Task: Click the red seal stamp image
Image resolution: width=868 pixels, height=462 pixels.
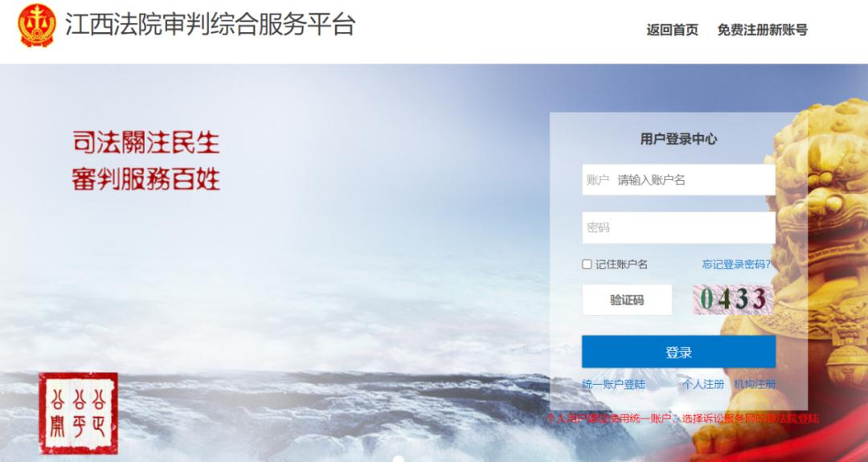Action: click(x=78, y=413)
